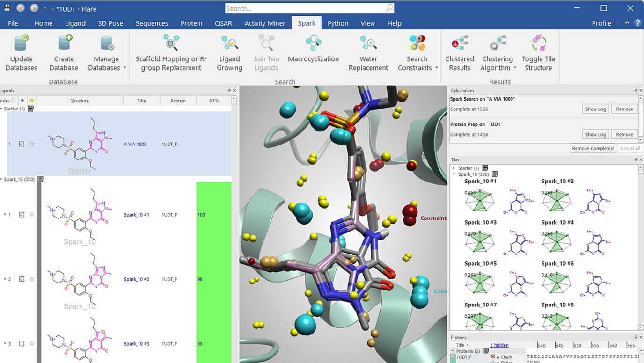Remove the Protein Prep calculation
This screenshot has width=644, height=363.
point(624,134)
